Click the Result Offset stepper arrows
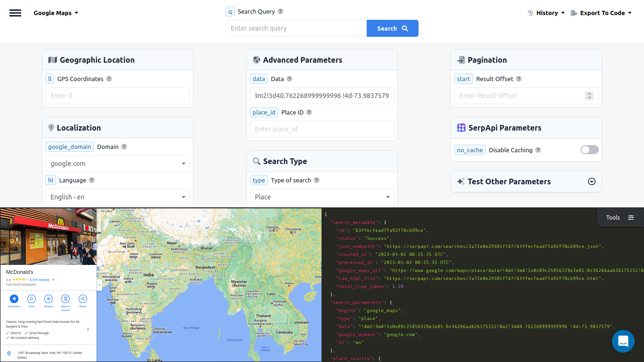 tap(589, 96)
